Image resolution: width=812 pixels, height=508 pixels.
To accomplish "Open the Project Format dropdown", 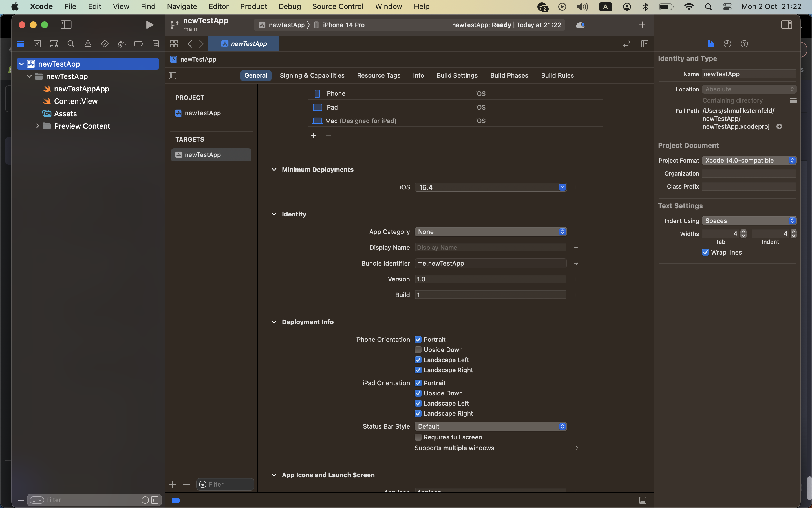I will click(749, 160).
